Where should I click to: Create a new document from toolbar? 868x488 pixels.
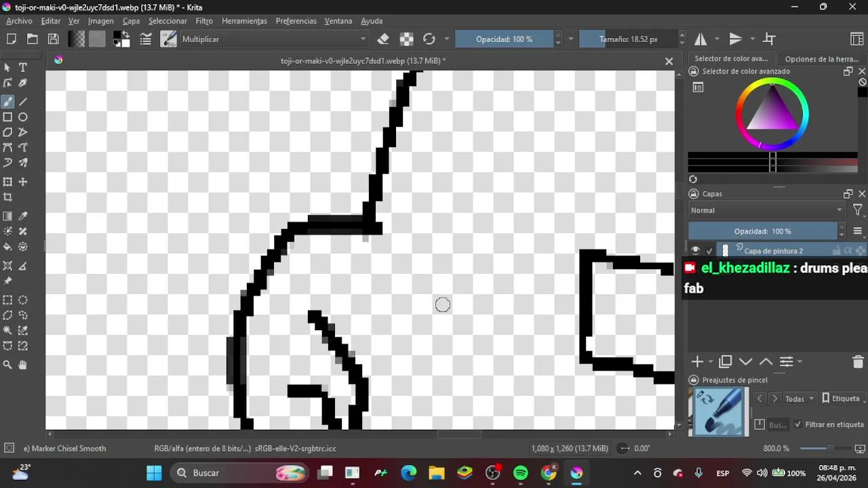(11, 39)
